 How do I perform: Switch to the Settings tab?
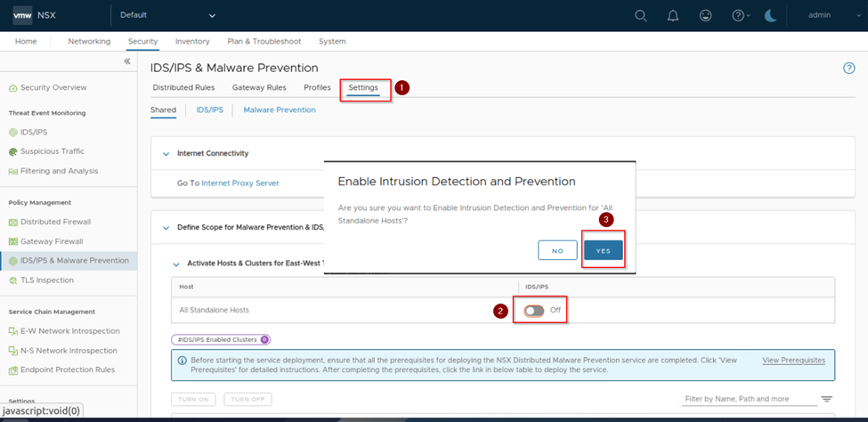point(363,87)
